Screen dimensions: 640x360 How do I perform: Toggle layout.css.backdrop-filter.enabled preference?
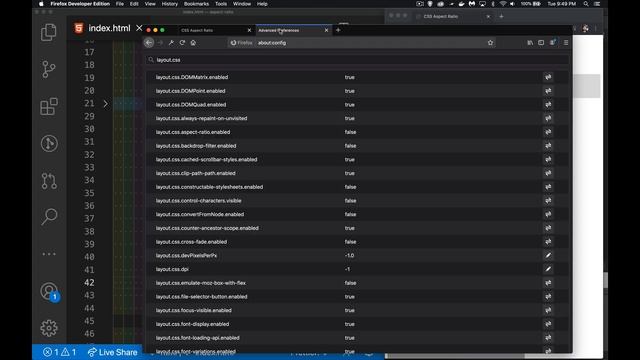(x=548, y=146)
